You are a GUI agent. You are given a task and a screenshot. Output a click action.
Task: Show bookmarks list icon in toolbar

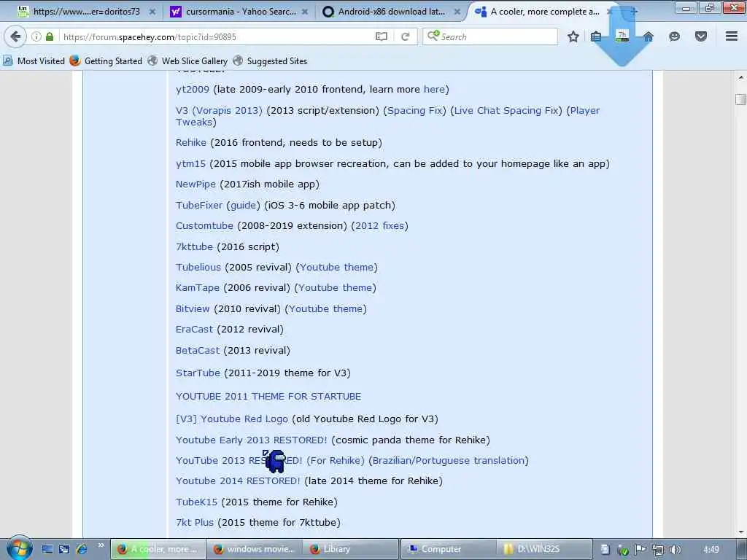(596, 36)
